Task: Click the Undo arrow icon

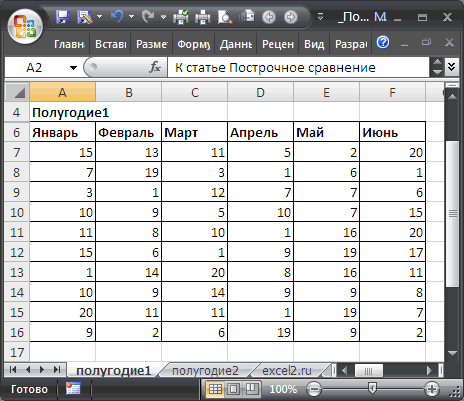Action: click(x=117, y=16)
